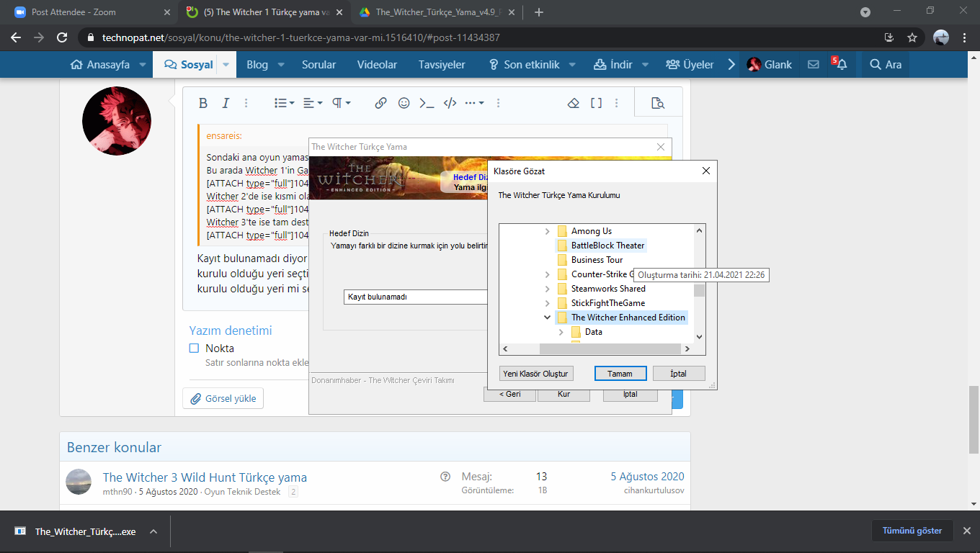
Task: Open the post preview icon
Action: click(657, 103)
